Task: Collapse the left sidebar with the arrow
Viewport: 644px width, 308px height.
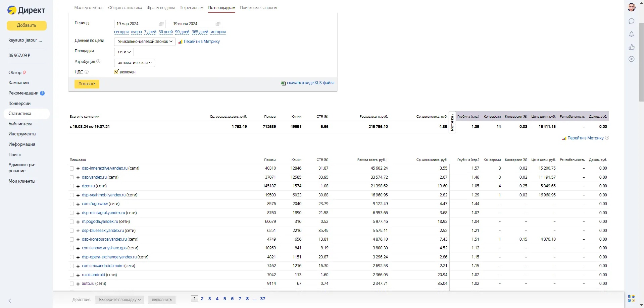Action: point(10,301)
